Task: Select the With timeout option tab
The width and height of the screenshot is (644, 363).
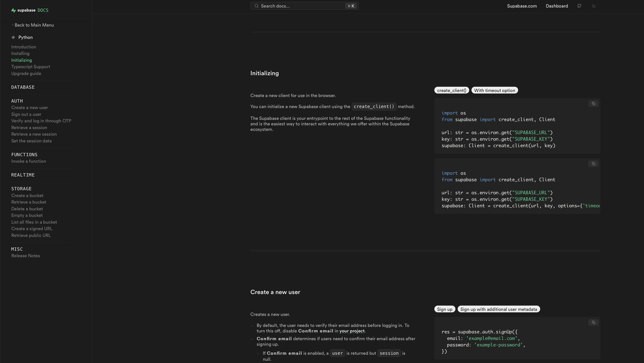Action: pos(495,90)
